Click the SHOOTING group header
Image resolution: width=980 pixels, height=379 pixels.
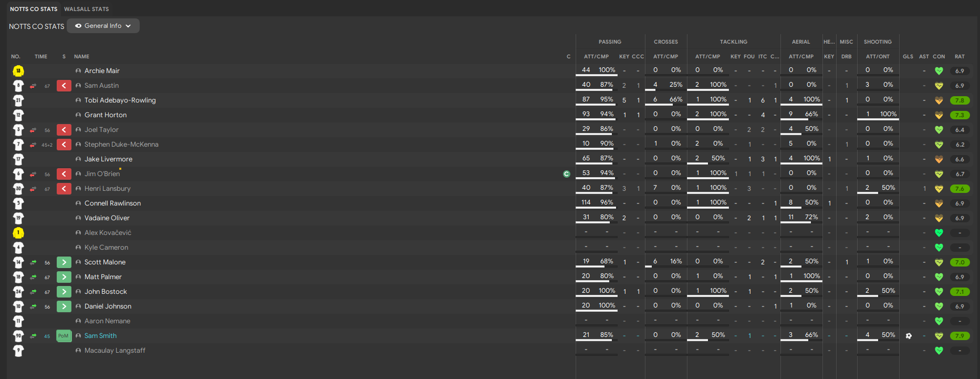(878, 42)
